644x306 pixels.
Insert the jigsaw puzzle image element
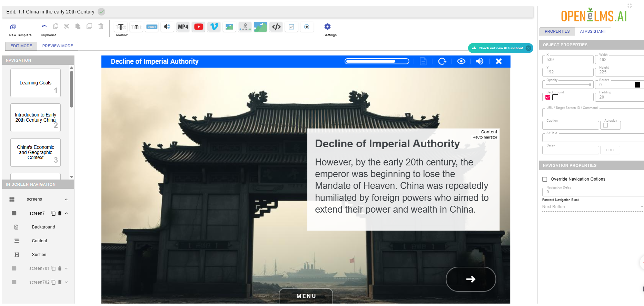(x=260, y=27)
